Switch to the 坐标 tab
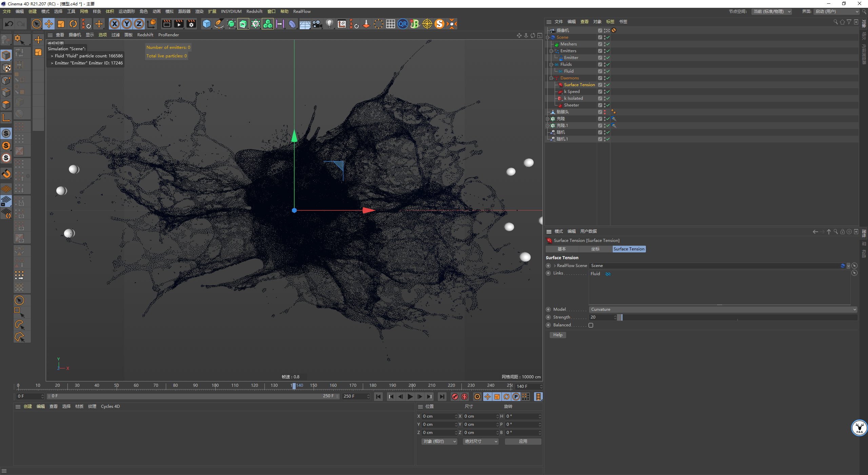The height and width of the screenshot is (475, 868). (x=595, y=249)
